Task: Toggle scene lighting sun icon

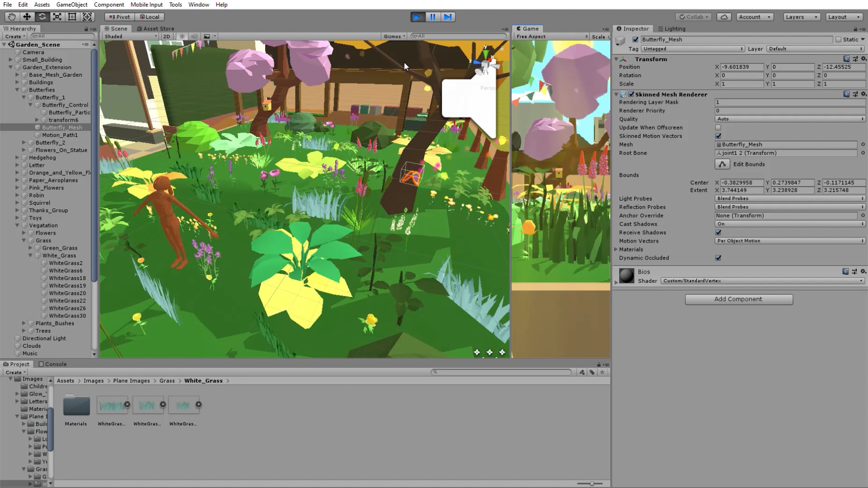Action: pos(182,36)
